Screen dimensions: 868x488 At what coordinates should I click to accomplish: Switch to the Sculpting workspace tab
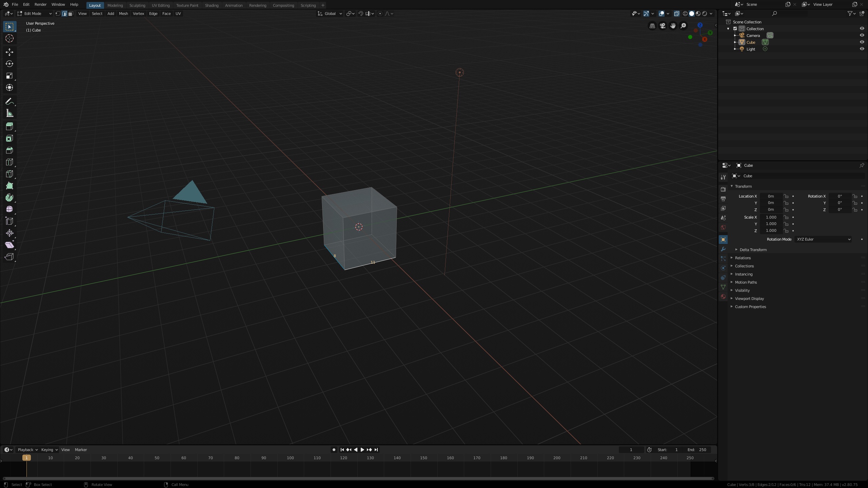pos(137,5)
